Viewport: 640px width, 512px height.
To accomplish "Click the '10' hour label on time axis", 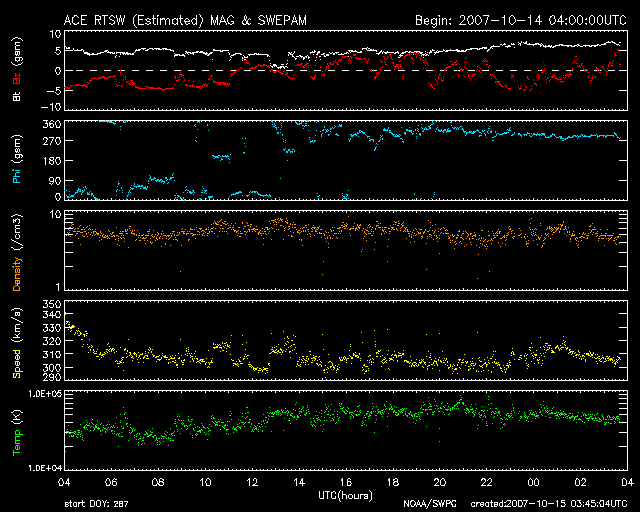I will [205, 482].
